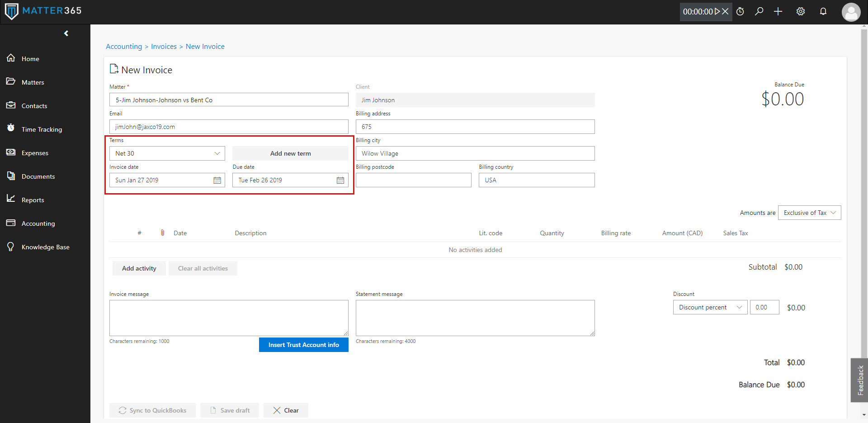Open Contacts in the sidebar

[34, 106]
